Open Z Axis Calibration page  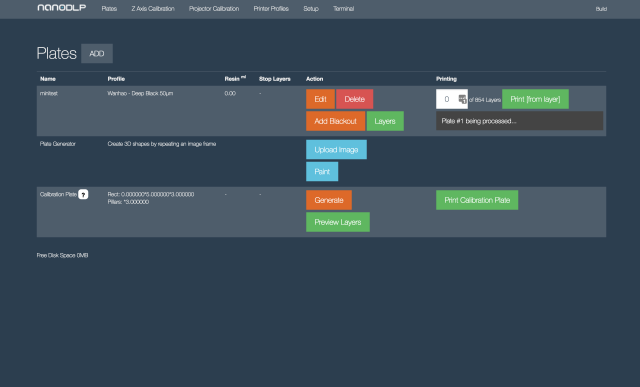pyautogui.click(x=153, y=9)
